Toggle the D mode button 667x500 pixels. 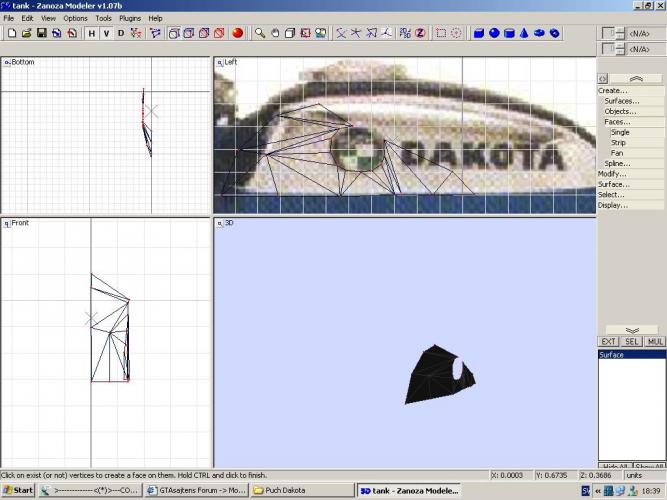pyautogui.click(x=121, y=33)
